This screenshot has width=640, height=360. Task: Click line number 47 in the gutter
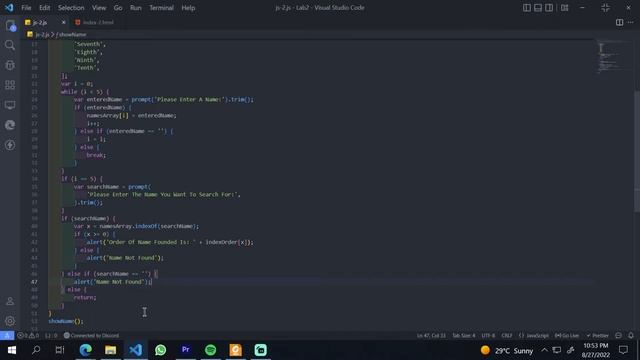coord(34,282)
